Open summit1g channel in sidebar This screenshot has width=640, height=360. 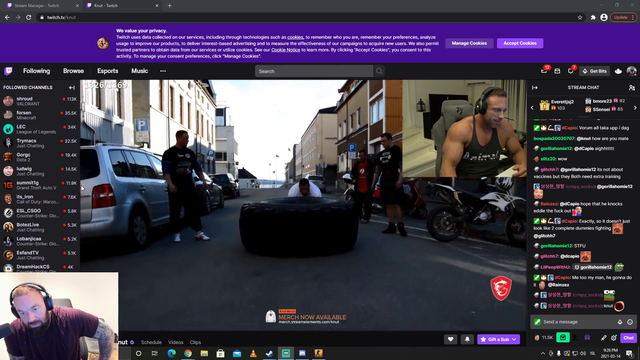[40, 185]
